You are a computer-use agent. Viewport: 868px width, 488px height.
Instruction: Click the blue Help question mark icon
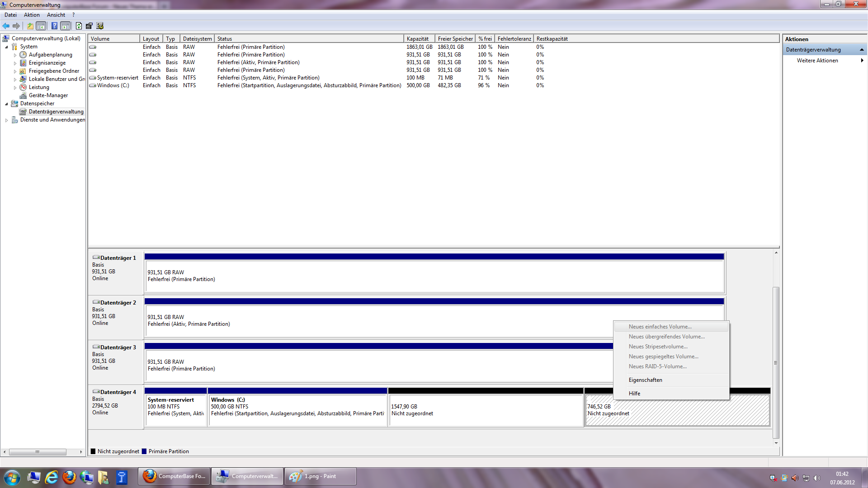[x=54, y=26]
